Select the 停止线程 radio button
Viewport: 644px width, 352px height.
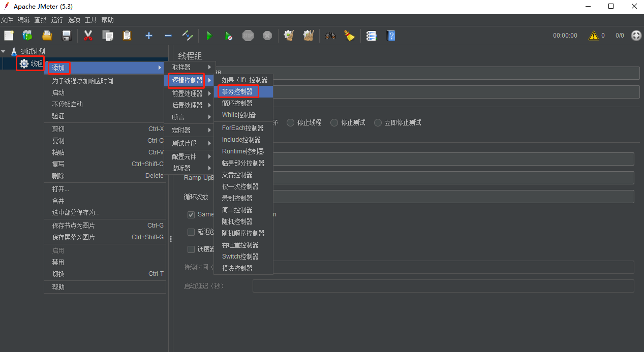[x=291, y=122]
